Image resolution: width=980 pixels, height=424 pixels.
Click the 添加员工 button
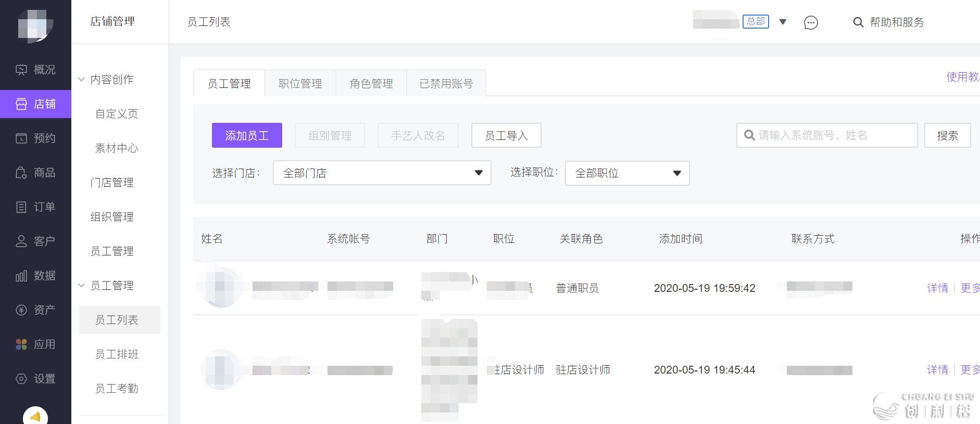247,136
